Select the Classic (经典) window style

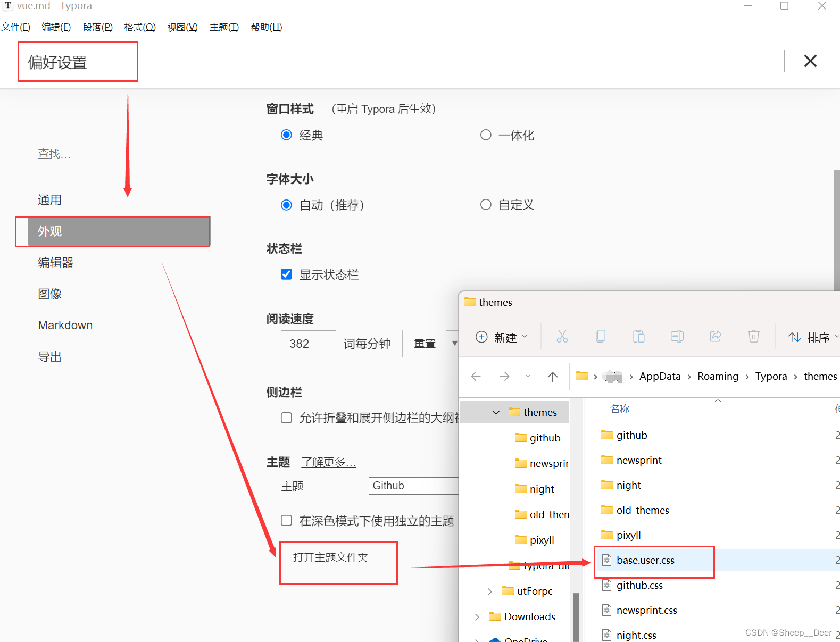(x=286, y=135)
